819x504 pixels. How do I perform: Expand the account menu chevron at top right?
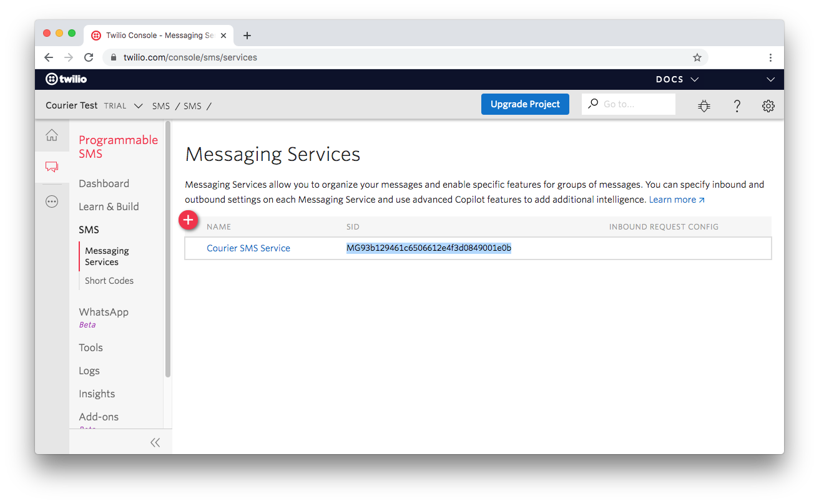tap(770, 79)
